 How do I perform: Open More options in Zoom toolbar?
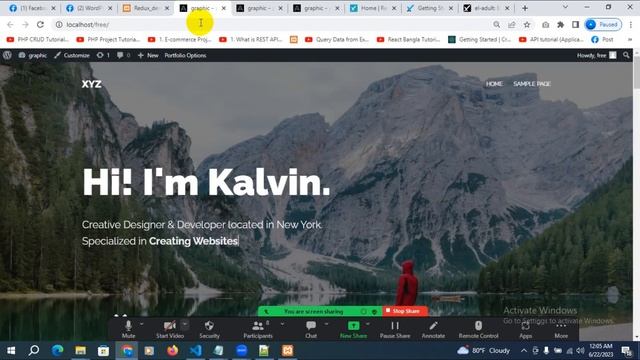coord(561,329)
